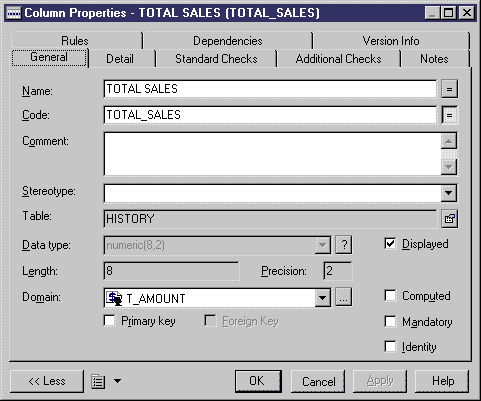Expand the Stereotype dropdown
This screenshot has width=481, height=401.
[x=449, y=193]
